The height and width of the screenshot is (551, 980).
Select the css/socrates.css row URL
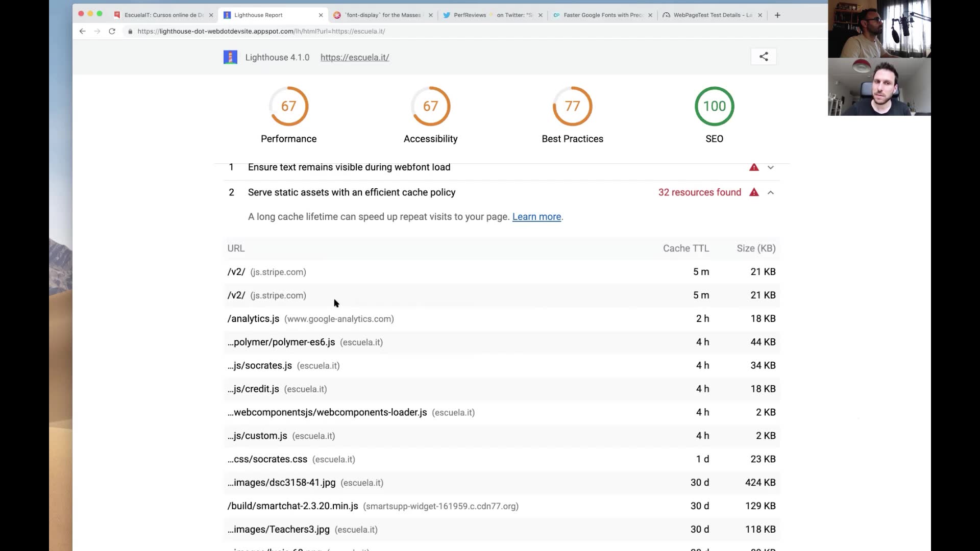click(x=267, y=459)
